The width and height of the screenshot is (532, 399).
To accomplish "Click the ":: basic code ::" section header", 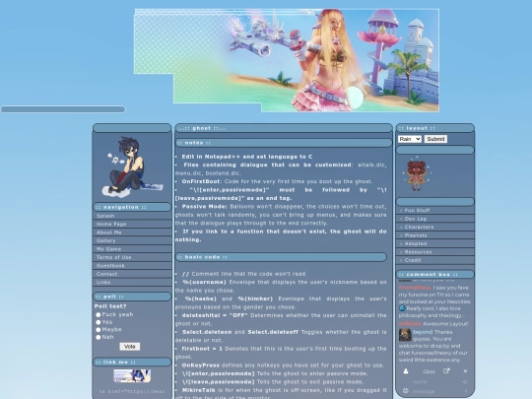I will 281,257.
